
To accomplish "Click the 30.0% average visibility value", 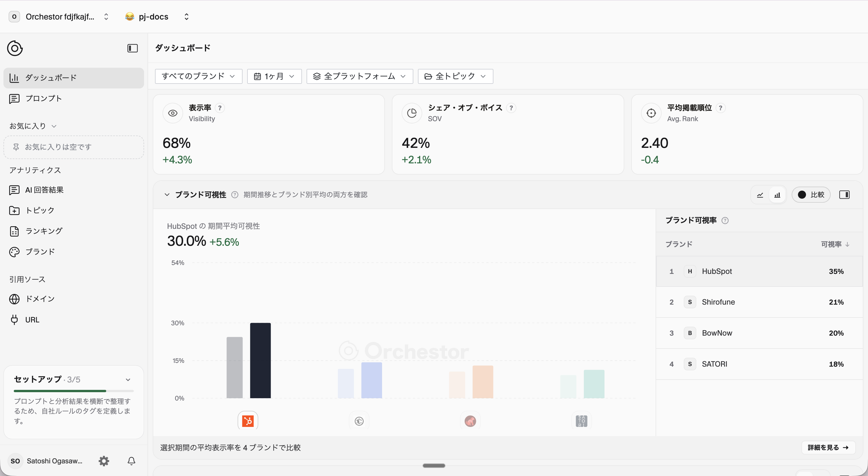I will 186,241.
